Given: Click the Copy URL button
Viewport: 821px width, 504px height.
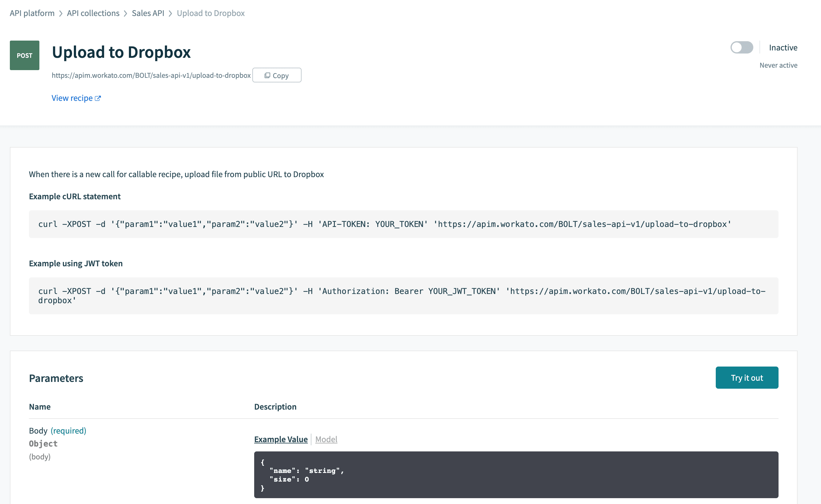Looking at the screenshot, I should (277, 75).
